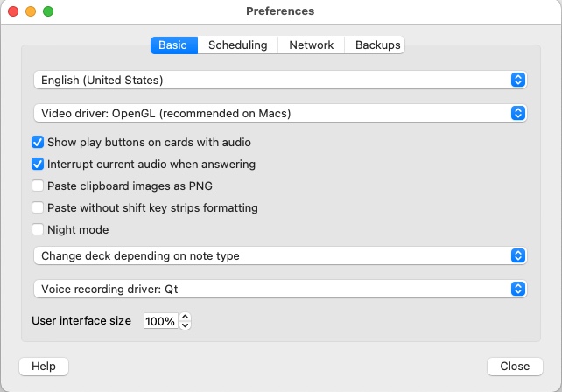Enable Night mode checkbox
This screenshot has height=392, width=562.
coord(38,229)
